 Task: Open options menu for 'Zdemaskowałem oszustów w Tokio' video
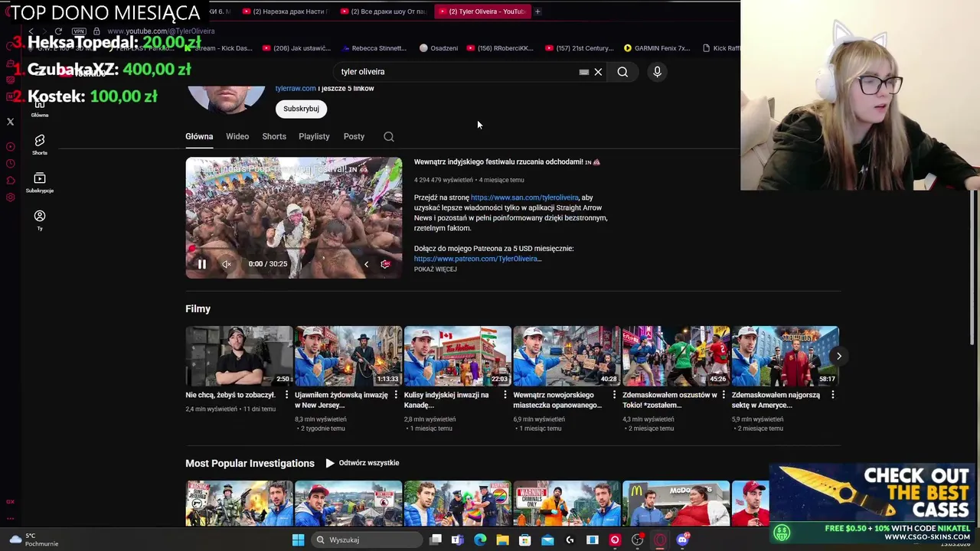tap(724, 395)
